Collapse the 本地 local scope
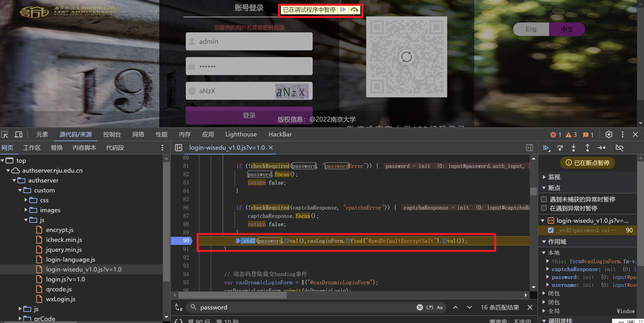This screenshot has width=644, height=323. click(x=543, y=253)
